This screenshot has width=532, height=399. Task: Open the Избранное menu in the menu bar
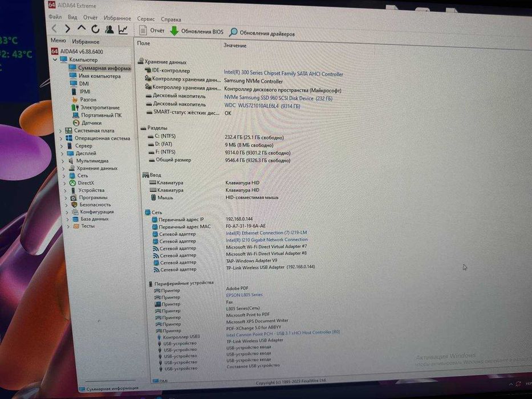click(117, 18)
